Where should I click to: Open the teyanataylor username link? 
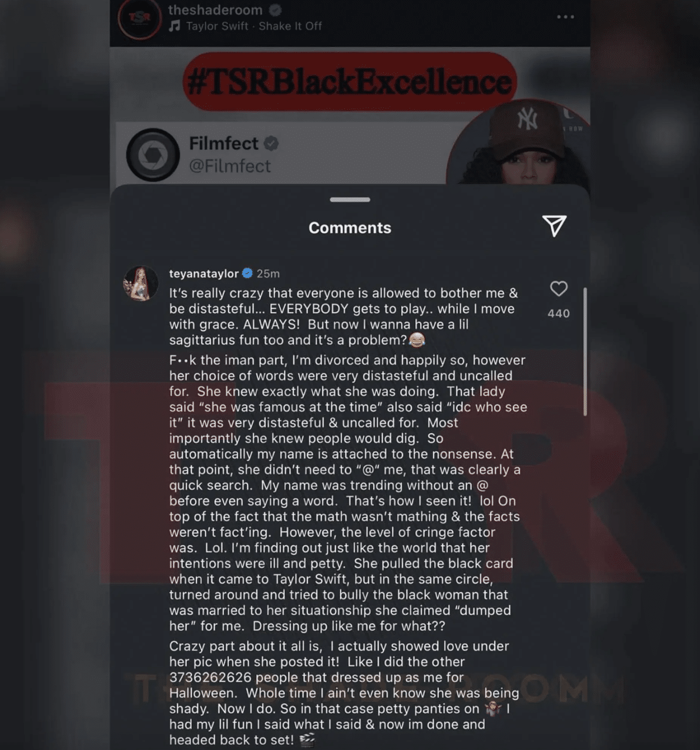pos(204,273)
